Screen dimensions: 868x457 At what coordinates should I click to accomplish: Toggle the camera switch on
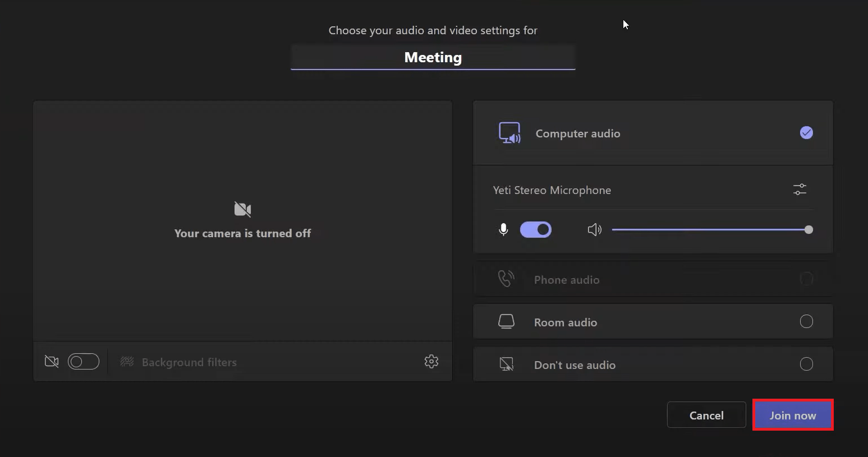[84, 362]
